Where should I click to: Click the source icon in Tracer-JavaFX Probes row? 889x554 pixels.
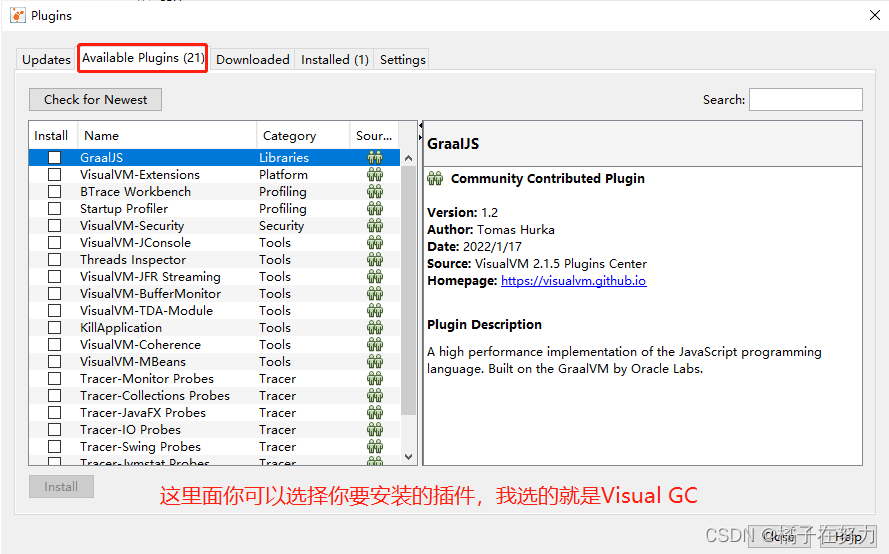[375, 413]
